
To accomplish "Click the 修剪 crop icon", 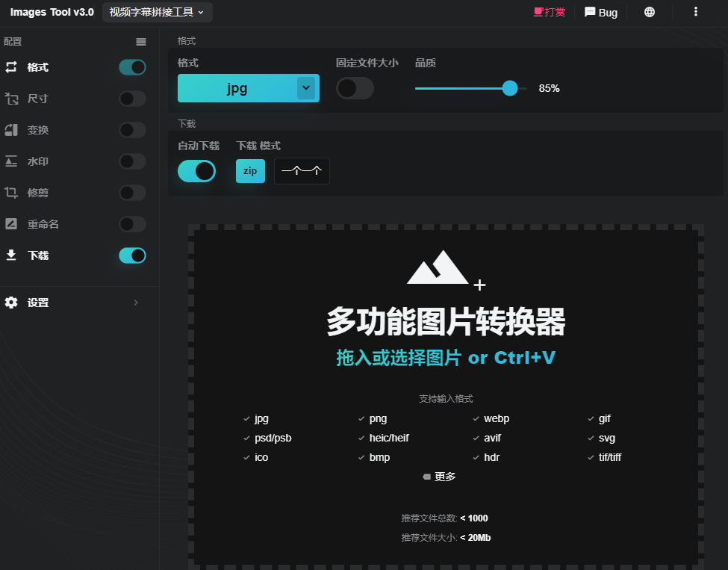I will tap(11, 193).
